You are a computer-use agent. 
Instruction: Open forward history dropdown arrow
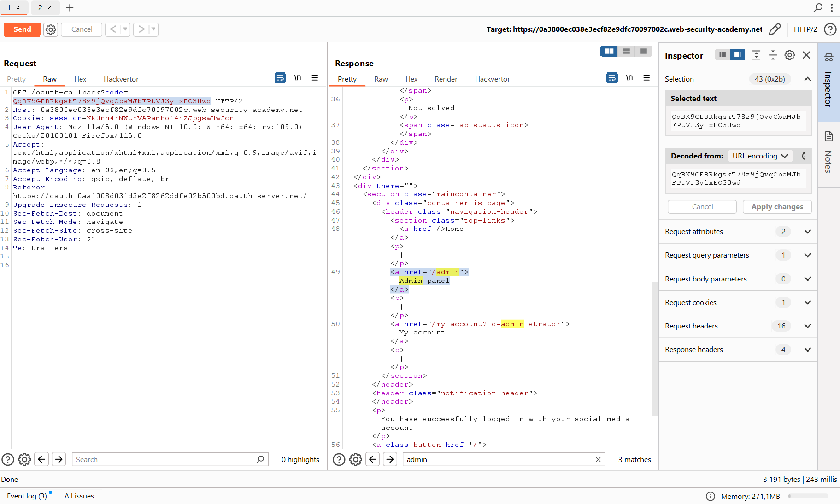pos(153,29)
